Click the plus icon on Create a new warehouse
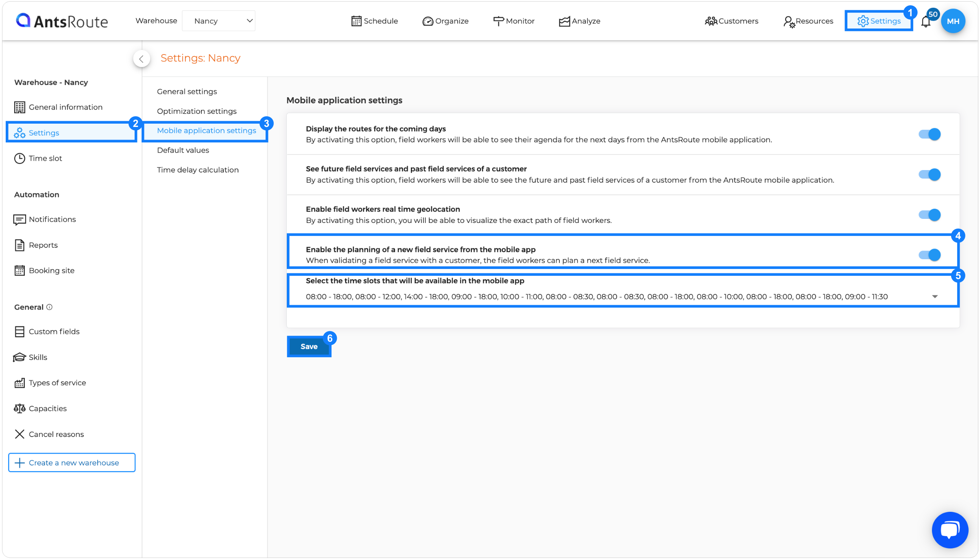The height and width of the screenshot is (559, 980). tap(20, 463)
